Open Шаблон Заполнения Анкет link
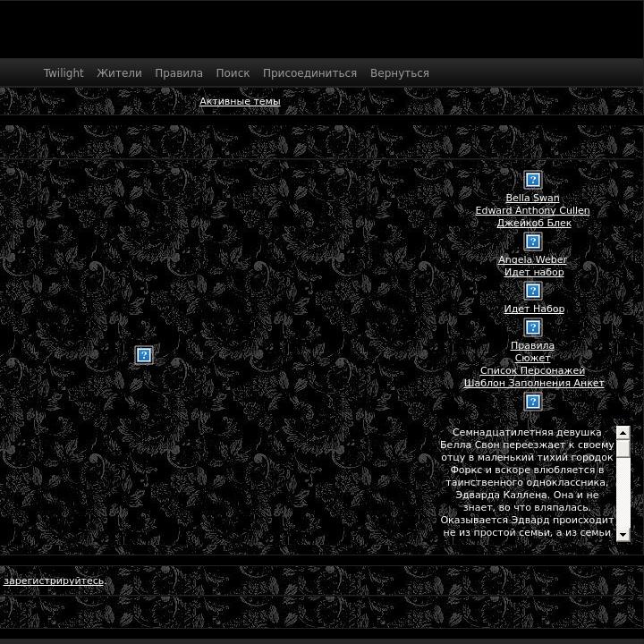The height and width of the screenshot is (644, 644). click(x=534, y=383)
